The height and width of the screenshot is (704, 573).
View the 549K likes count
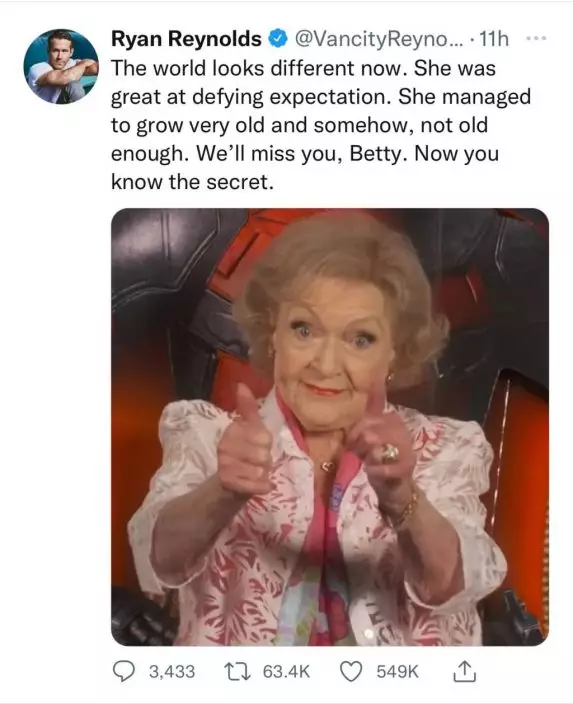tap(397, 672)
